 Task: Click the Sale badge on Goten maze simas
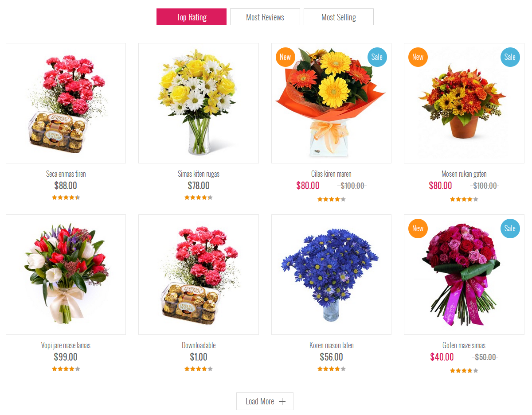510,229
